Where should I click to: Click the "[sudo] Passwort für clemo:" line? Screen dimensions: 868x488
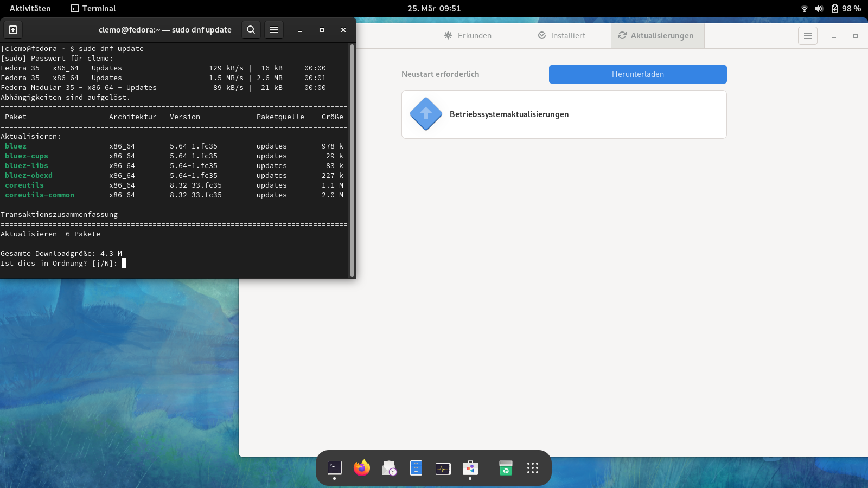coord(57,59)
